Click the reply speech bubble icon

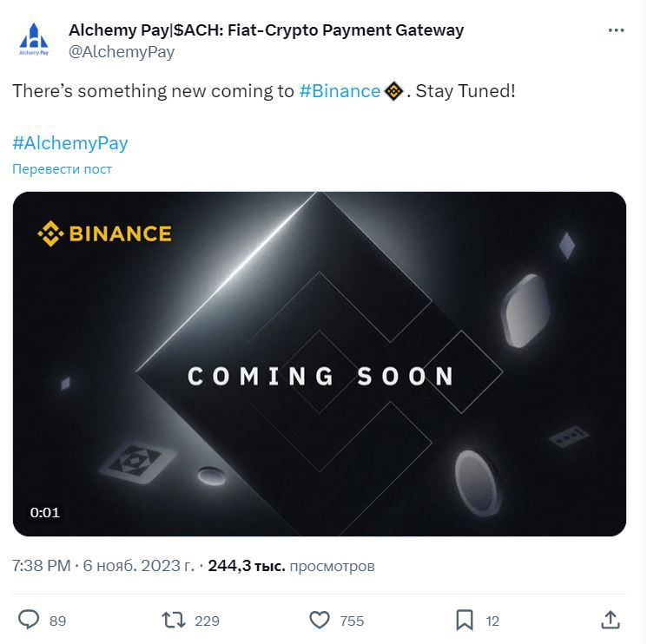click(x=30, y=620)
